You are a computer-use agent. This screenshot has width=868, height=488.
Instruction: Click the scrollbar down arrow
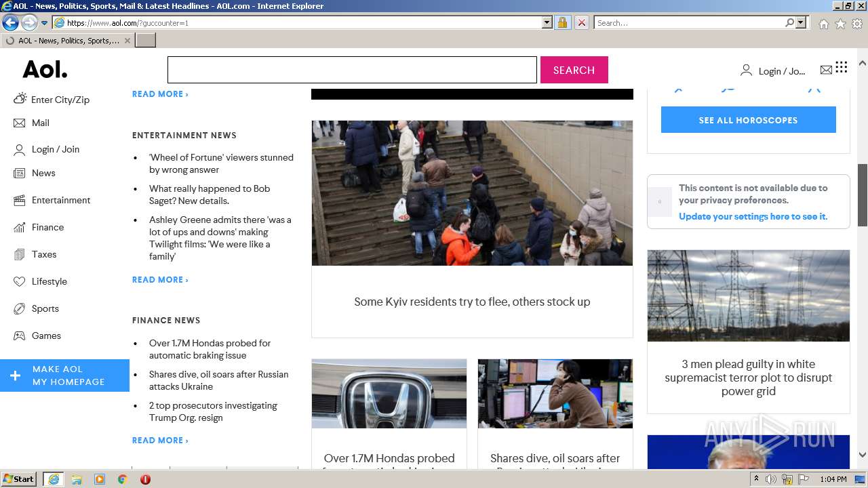[863, 455]
